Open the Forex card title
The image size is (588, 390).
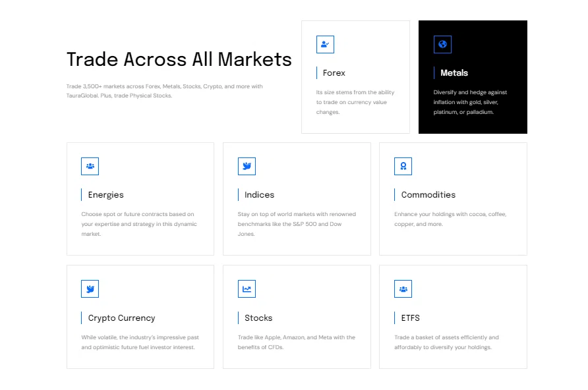coord(334,72)
